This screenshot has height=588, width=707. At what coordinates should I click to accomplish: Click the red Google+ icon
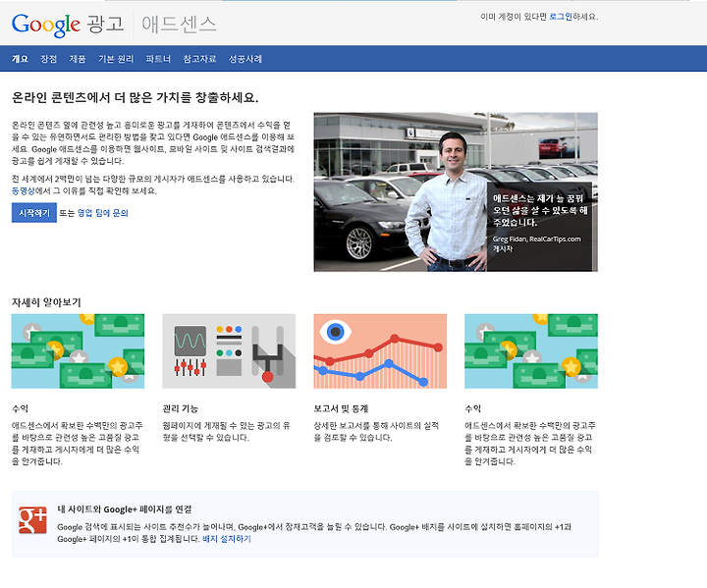pos(32,520)
